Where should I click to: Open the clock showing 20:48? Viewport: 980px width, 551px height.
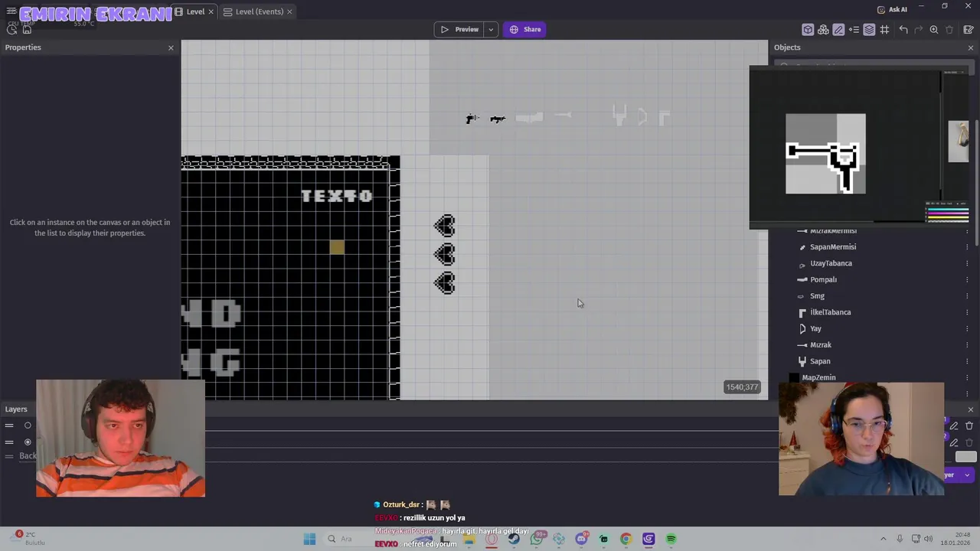tap(954, 539)
